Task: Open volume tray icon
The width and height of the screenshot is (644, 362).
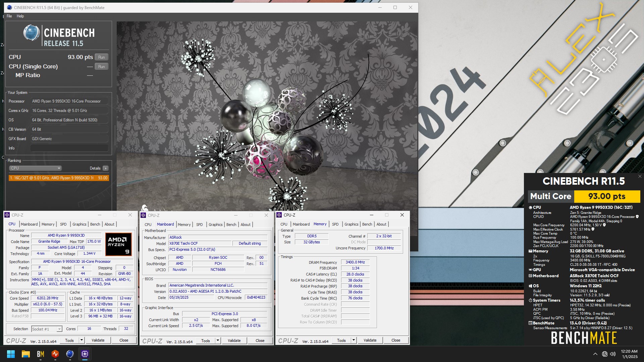Action: tap(613, 354)
